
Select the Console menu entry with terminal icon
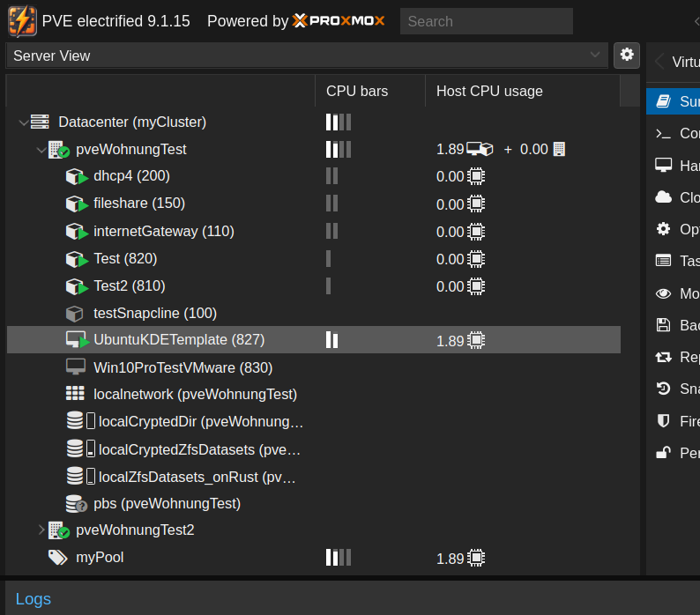pyautogui.click(x=674, y=133)
